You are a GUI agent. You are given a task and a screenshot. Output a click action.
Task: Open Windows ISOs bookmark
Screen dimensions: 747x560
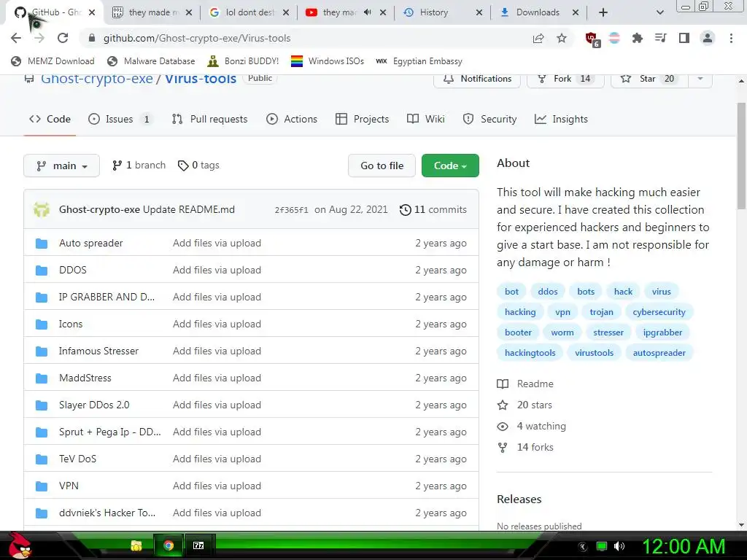point(328,61)
